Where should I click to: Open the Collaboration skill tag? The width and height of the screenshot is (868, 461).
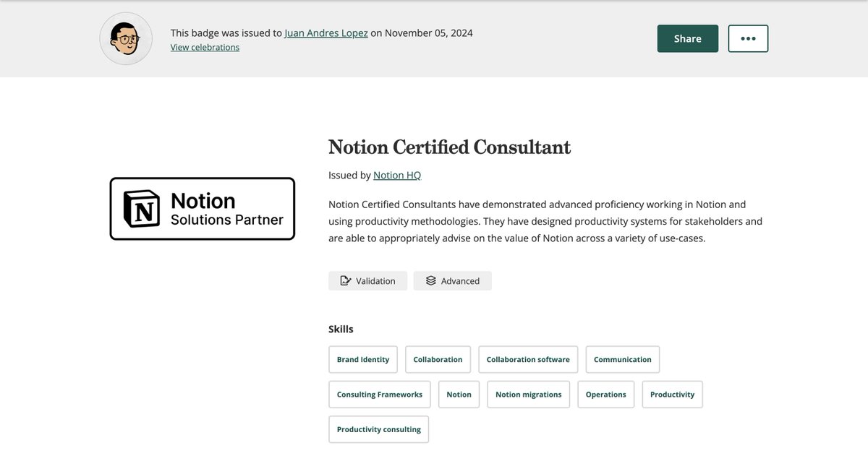[x=438, y=359]
